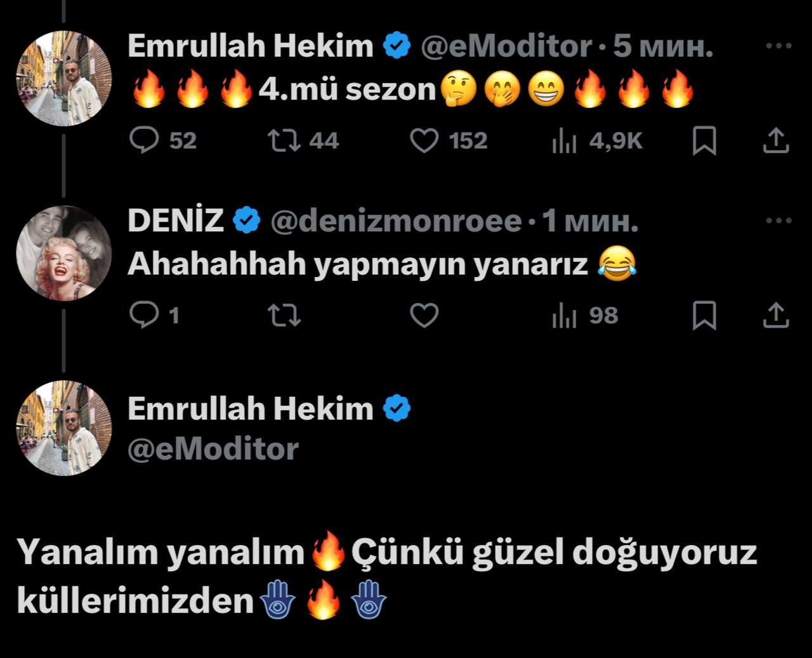Open more options on DENİZ's tweet
812x658 pixels.
[779, 221]
